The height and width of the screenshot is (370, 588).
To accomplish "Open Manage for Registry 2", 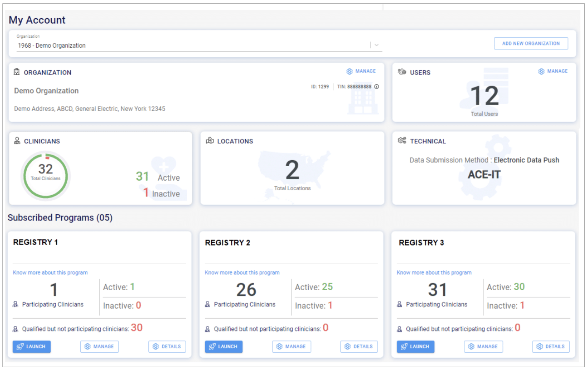I will (x=291, y=347).
